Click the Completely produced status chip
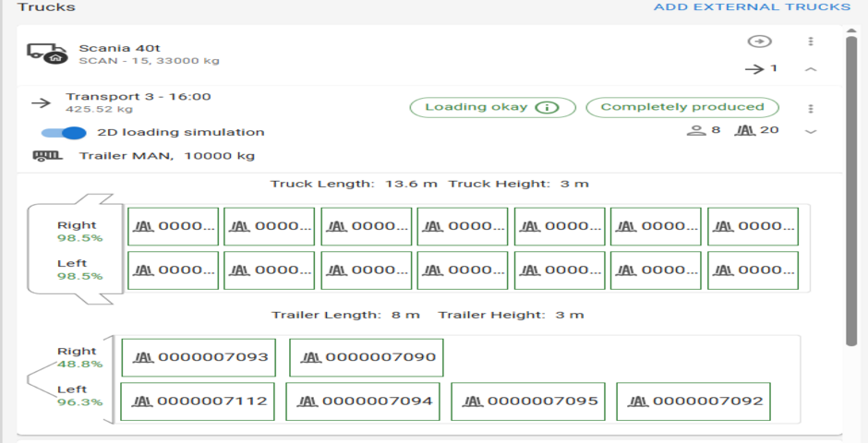The height and width of the screenshot is (443, 868). pyautogui.click(x=682, y=107)
